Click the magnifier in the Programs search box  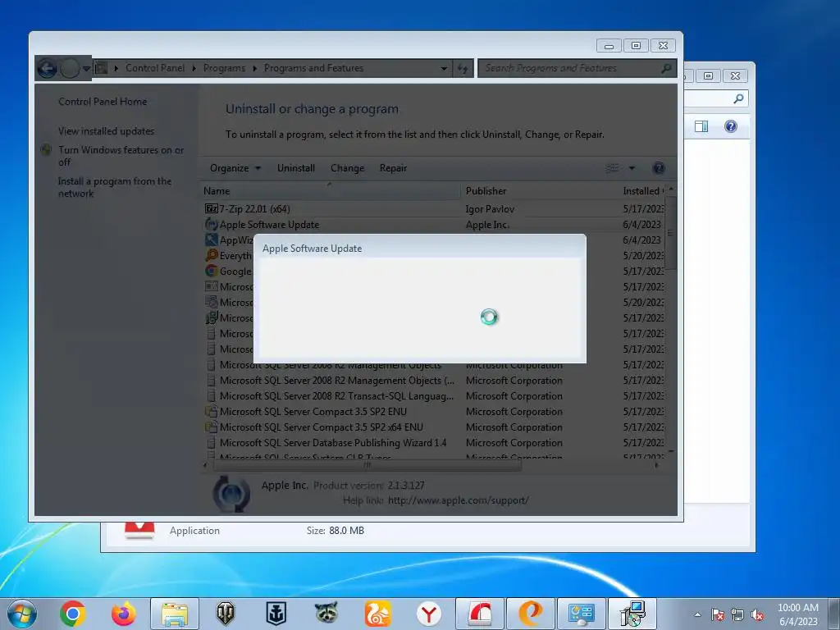pos(666,68)
